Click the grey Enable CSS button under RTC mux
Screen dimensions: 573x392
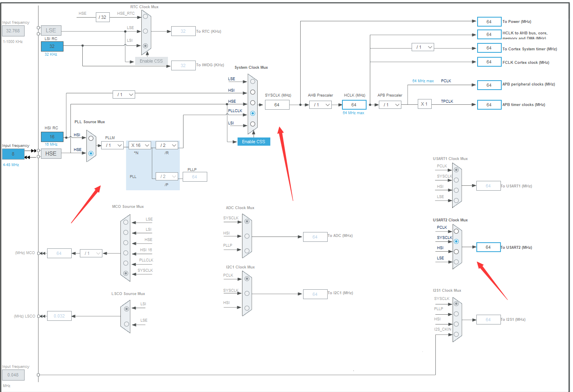tap(151, 61)
